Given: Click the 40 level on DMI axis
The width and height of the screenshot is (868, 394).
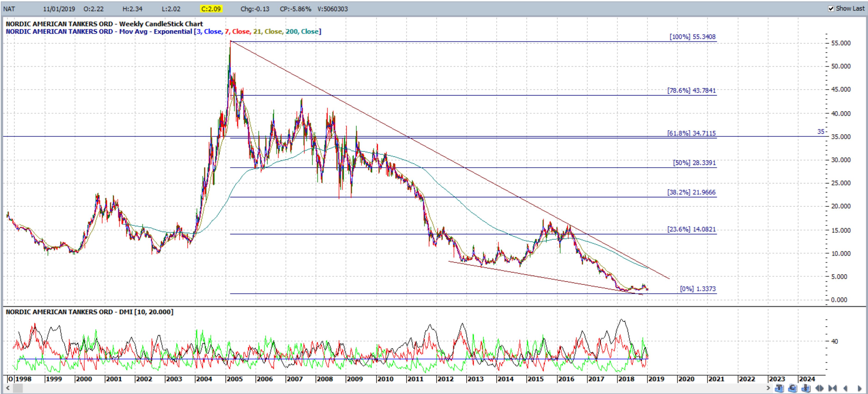Looking at the screenshot, I should pos(835,341).
